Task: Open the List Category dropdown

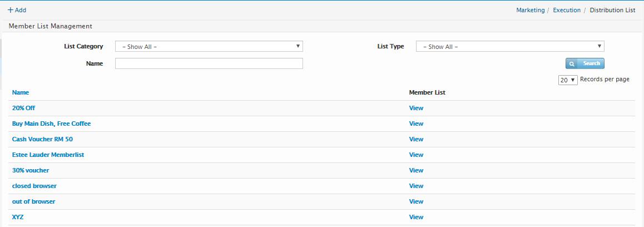Action: coord(209,47)
